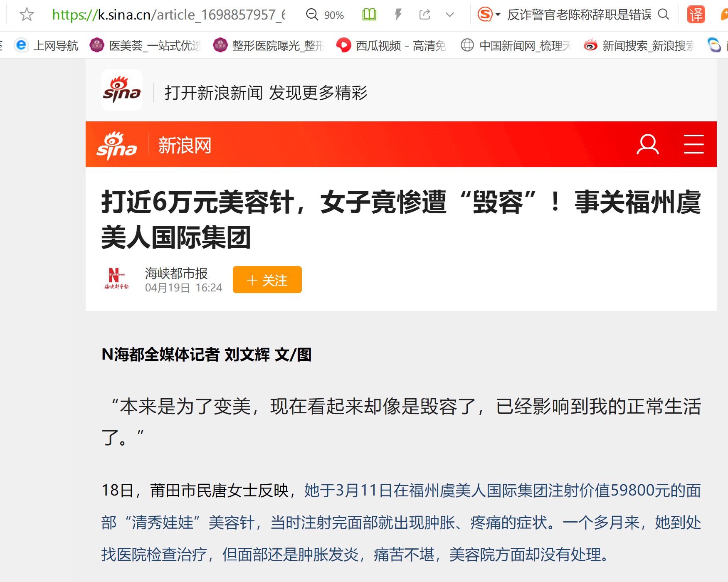Click the lightning speed mode icon

click(x=398, y=15)
